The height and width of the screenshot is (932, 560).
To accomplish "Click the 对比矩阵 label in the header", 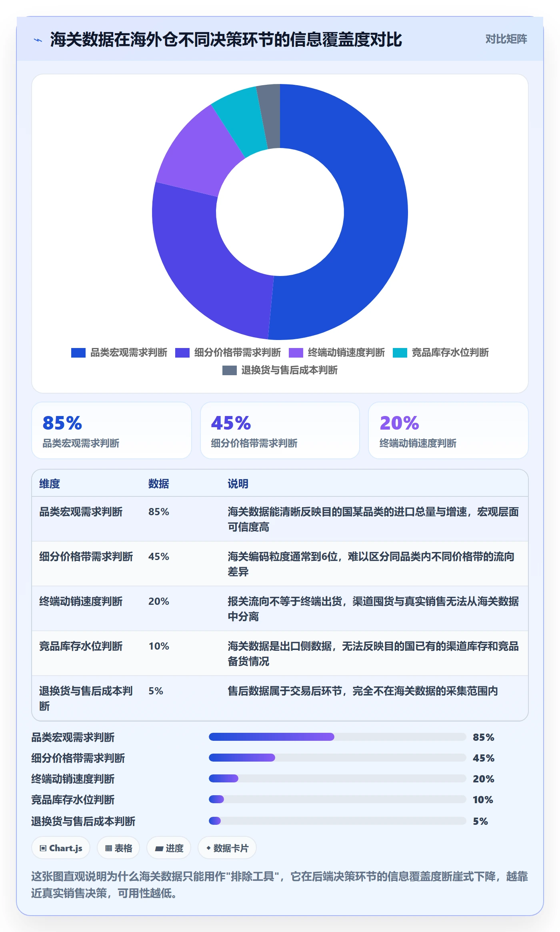I will (x=506, y=39).
